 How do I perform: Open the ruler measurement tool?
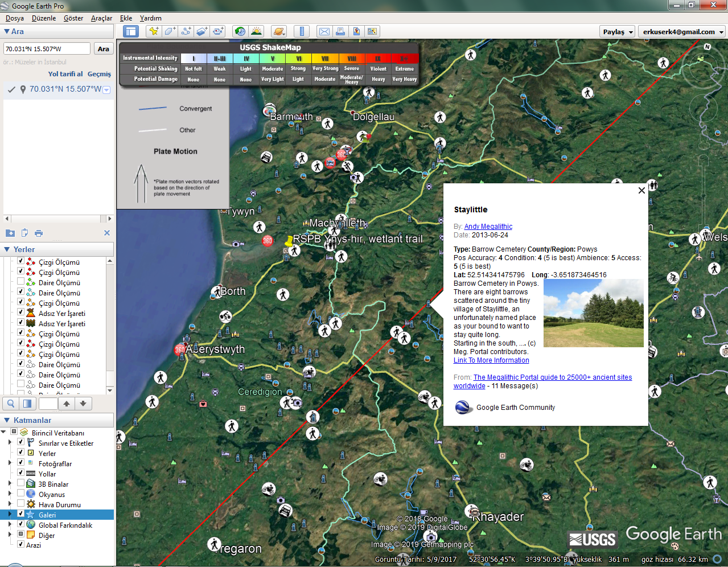pyautogui.click(x=302, y=31)
